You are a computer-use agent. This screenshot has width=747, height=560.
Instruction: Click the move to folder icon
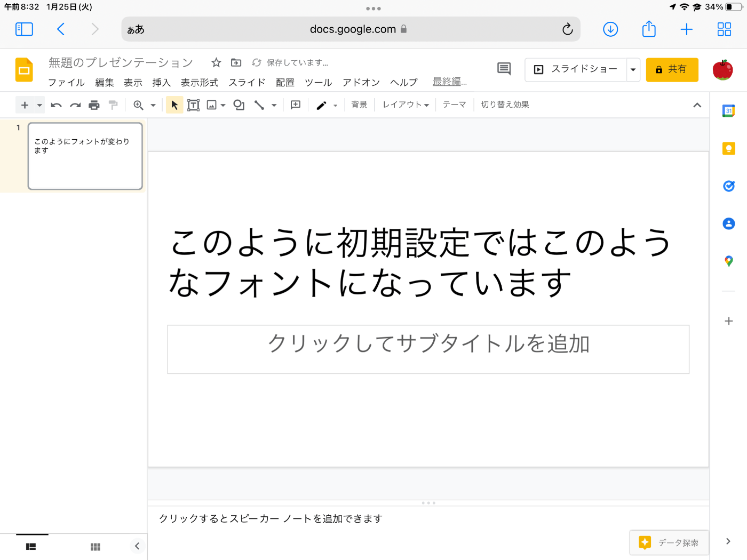point(236,62)
